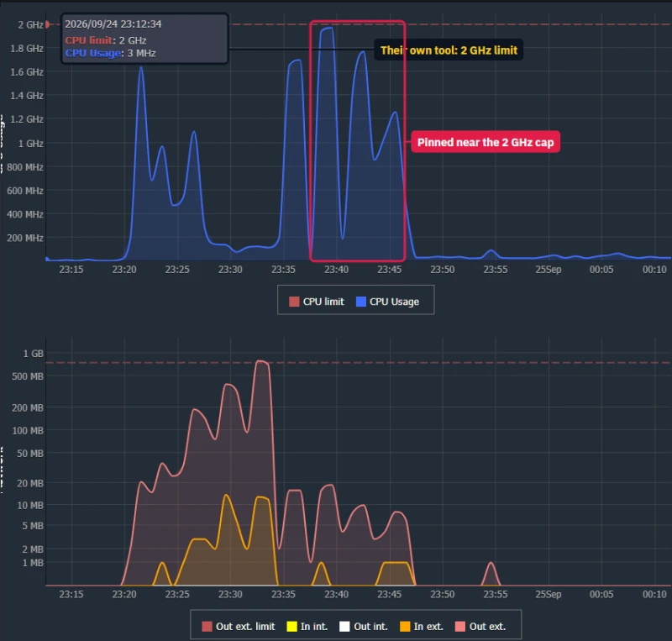Screen dimensions: 672x641
Task: Click the tooltip 'CPU Usage: 3 MHz' line
Action: pos(110,53)
